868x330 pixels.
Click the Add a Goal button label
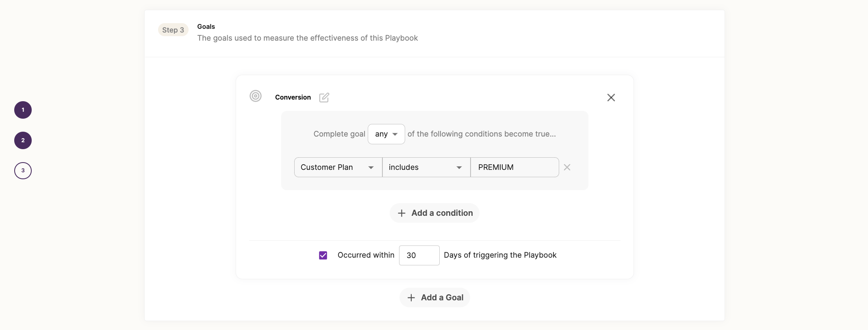(442, 298)
